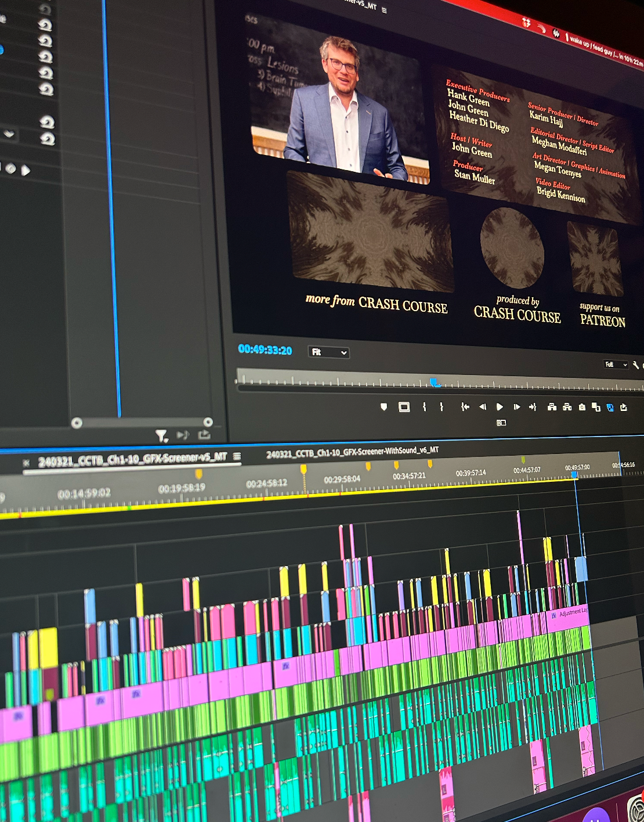
Task: Click add/remove keyframe diamond button
Action: (x=10, y=169)
